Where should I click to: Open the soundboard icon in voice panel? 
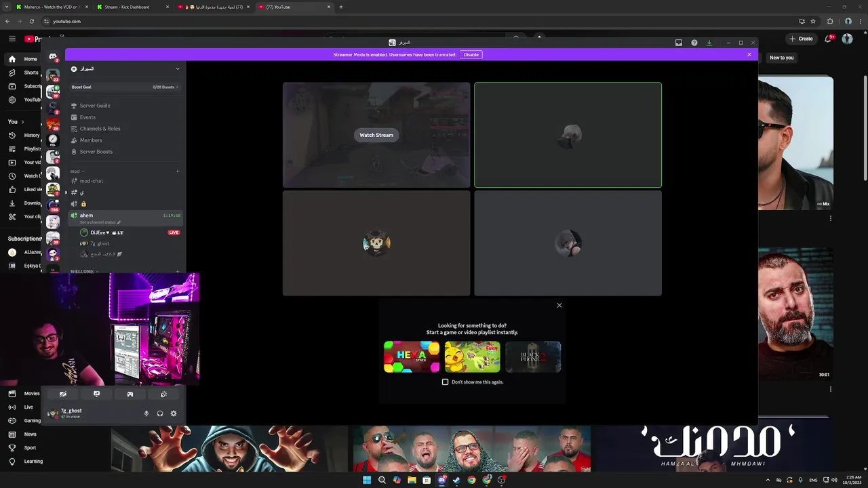click(x=163, y=394)
